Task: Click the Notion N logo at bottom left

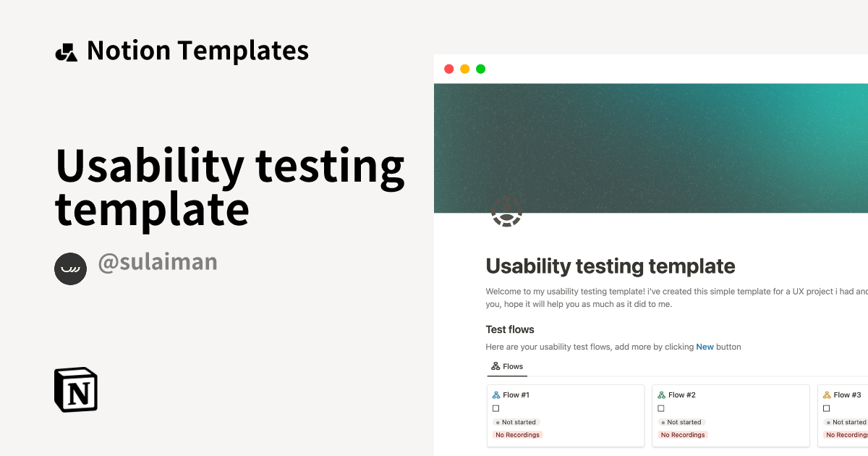Action: click(x=75, y=389)
